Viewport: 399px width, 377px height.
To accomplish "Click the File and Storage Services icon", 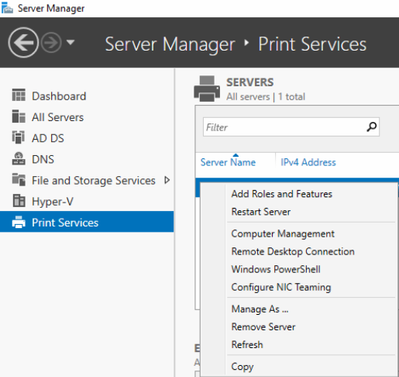I will coord(19,180).
